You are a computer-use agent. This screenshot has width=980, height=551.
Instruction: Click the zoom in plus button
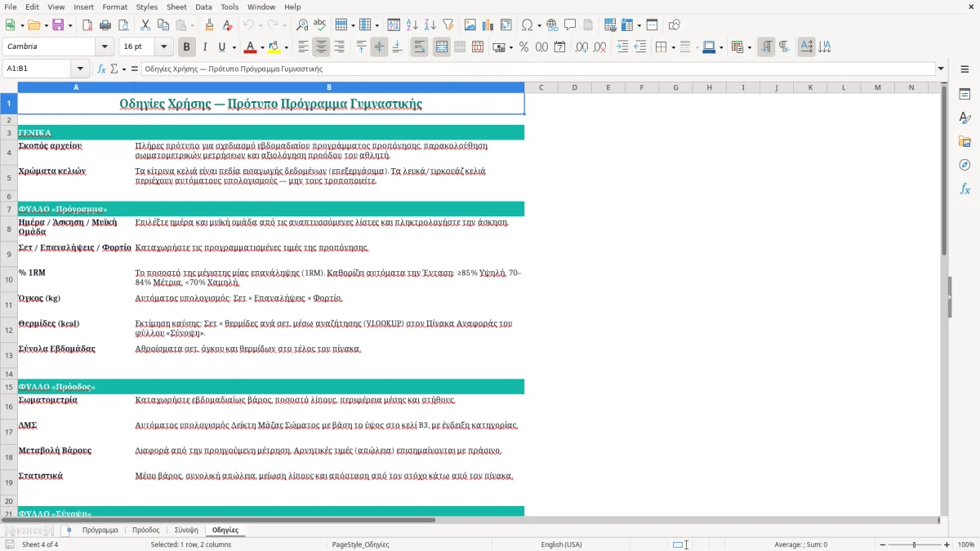(947, 544)
